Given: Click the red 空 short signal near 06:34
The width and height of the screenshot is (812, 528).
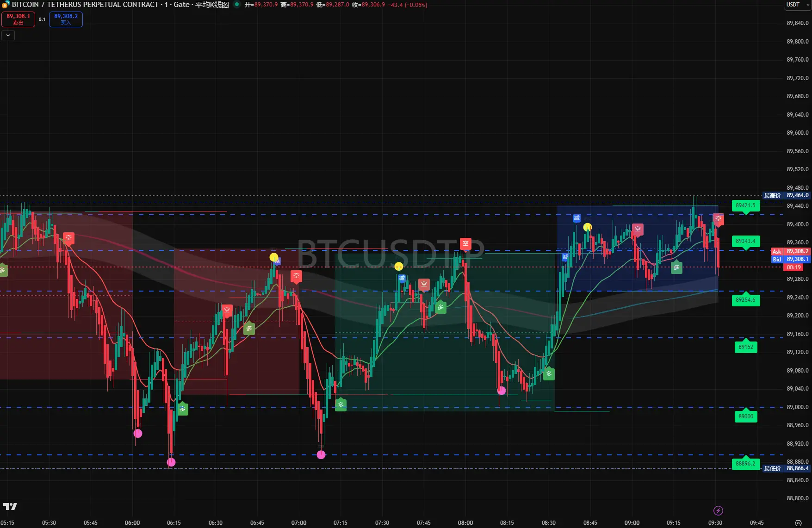Looking at the screenshot, I should point(227,311).
